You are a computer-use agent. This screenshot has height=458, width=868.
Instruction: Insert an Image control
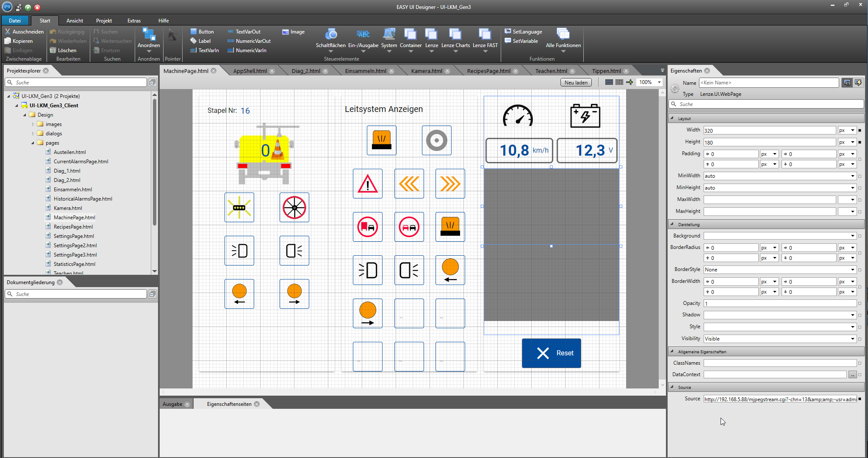pos(293,32)
